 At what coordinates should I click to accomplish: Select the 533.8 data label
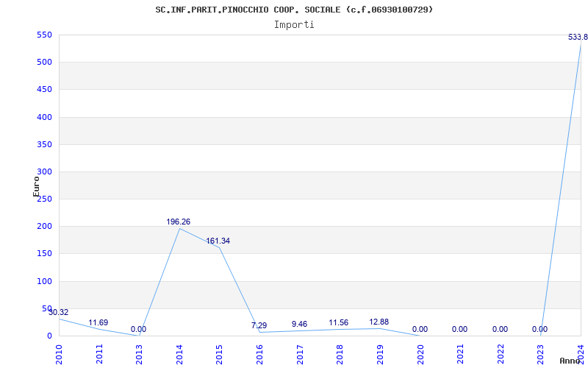(x=578, y=37)
